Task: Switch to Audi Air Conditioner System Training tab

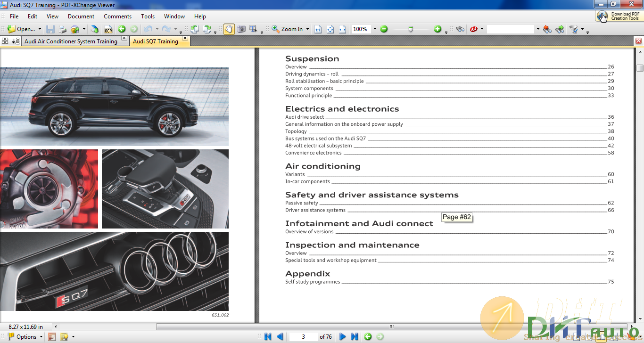Action: [x=71, y=41]
